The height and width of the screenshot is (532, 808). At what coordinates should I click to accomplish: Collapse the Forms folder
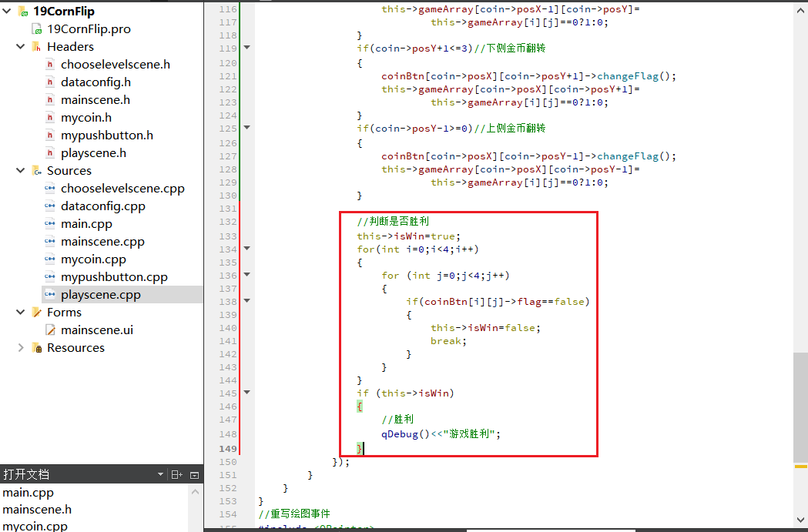point(20,312)
